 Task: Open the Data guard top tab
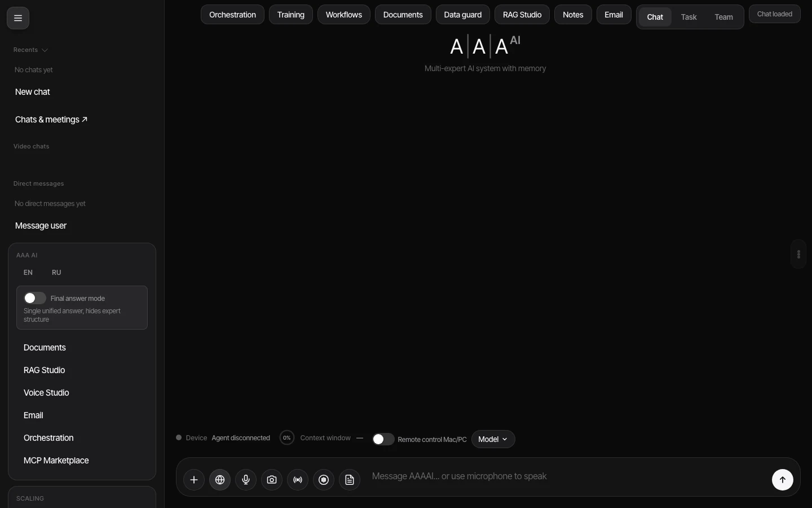[463, 15]
